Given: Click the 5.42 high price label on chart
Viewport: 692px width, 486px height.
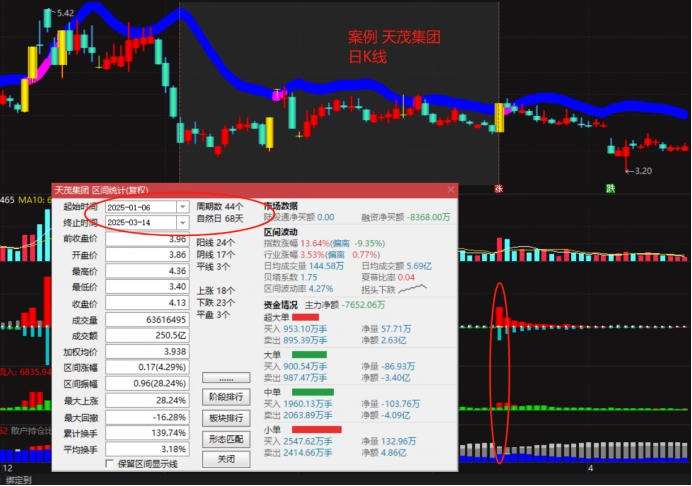Looking at the screenshot, I should pos(65,13).
